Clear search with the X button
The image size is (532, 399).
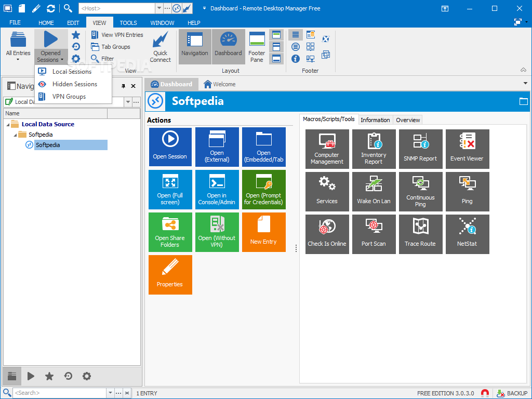point(127,393)
